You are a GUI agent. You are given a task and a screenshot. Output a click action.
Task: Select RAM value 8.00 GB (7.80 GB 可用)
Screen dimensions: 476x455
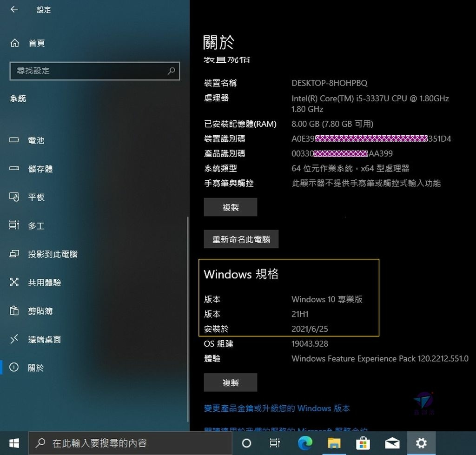click(332, 124)
